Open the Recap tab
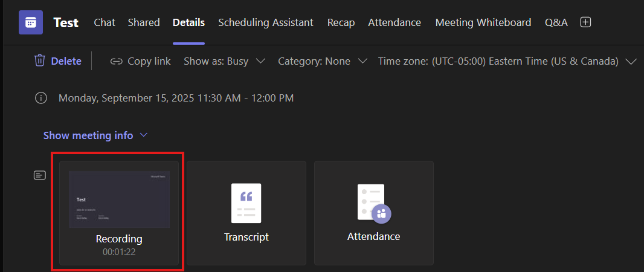Screen dimensions: 644x272 pyautogui.click(x=341, y=22)
